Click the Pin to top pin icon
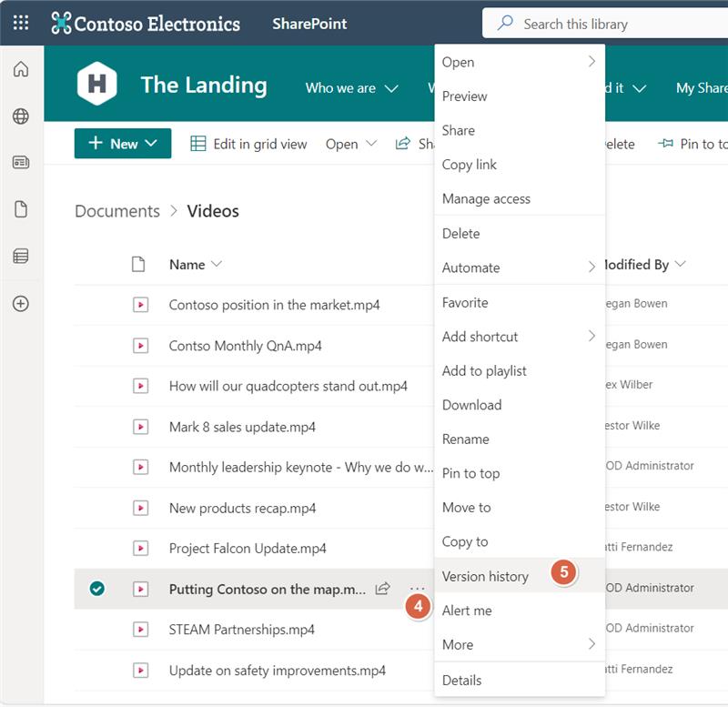This screenshot has height=707, width=728. coord(665,144)
